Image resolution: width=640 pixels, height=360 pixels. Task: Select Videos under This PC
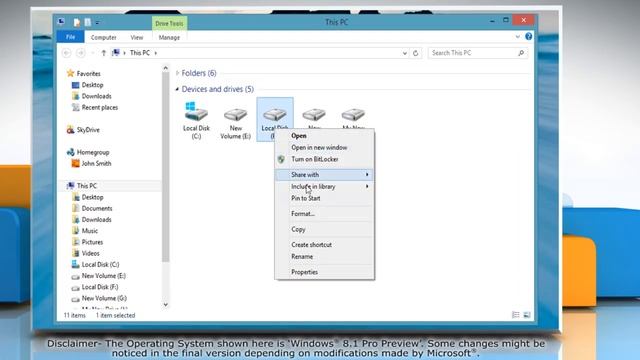point(90,253)
